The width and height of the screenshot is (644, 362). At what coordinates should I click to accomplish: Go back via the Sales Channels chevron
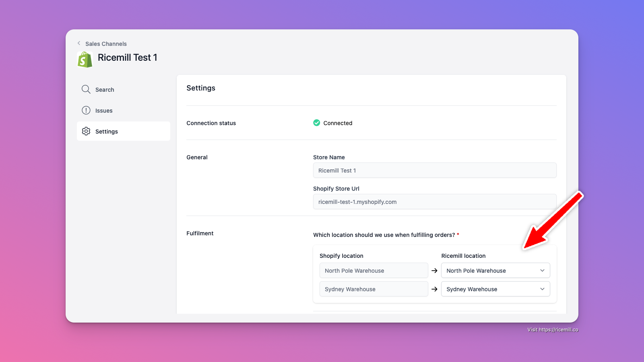[79, 43]
